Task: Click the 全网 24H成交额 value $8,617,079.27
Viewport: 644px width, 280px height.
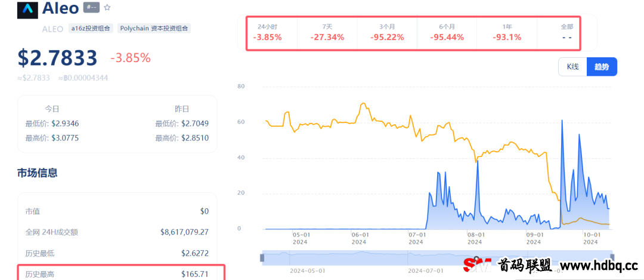Action: 184,232
